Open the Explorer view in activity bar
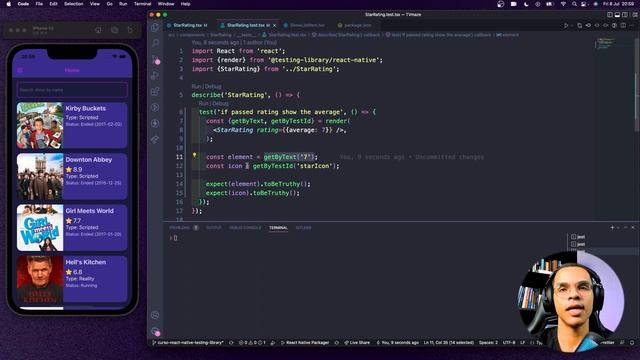640x360 pixels. point(155,27)
